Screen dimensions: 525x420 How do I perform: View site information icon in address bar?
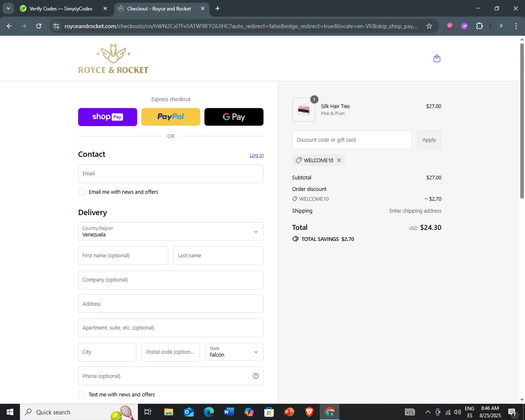56,26
